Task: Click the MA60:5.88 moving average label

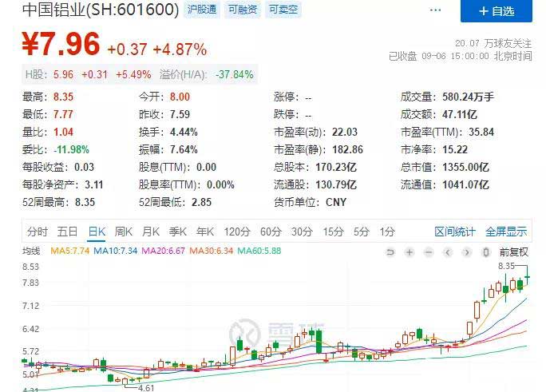Action: [259, 251]
